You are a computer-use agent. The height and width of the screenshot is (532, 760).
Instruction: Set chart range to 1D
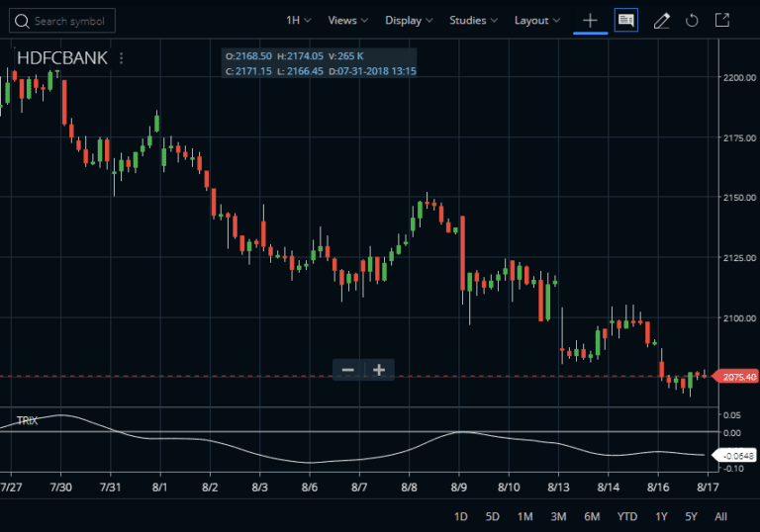[461, 516]
